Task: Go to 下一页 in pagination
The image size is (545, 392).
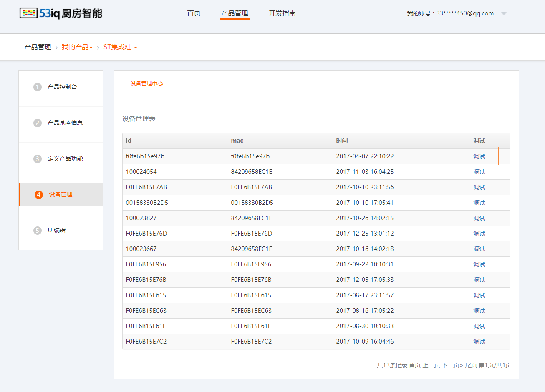Action: pyautogui.click(x=452, y=365)
